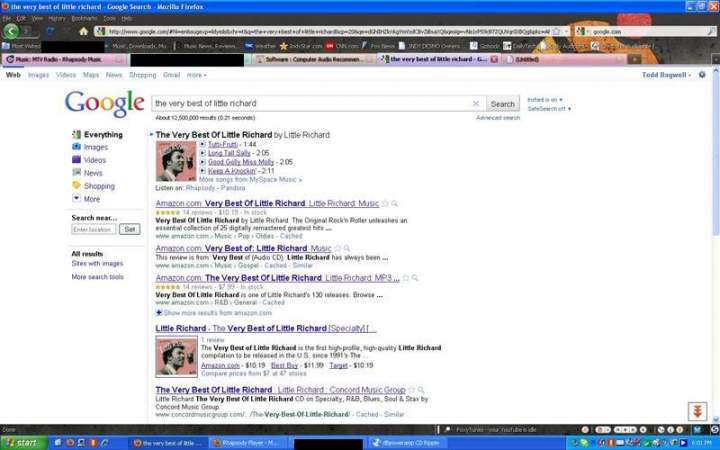This screenshot has height=450, width=720.
Task: Switch to the Music: MTV Radio - Rhapsody tab
Action: pos(64,59)
